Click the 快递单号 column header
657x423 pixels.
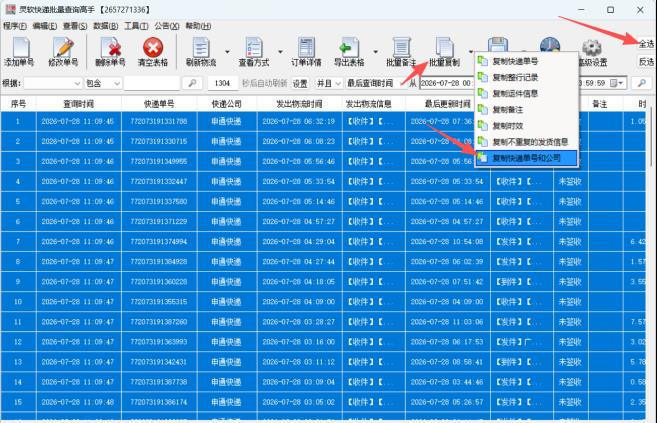click(x=159, y=104)
